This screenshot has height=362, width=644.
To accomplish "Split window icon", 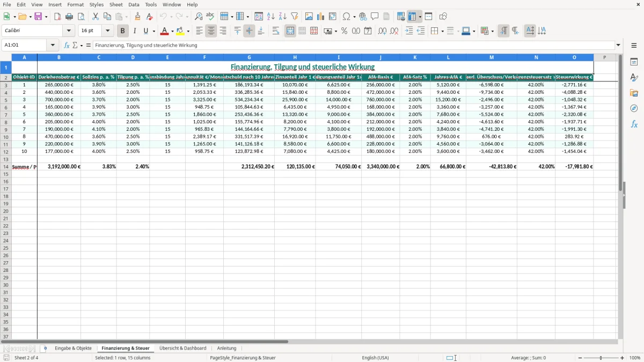I will 428,17.
